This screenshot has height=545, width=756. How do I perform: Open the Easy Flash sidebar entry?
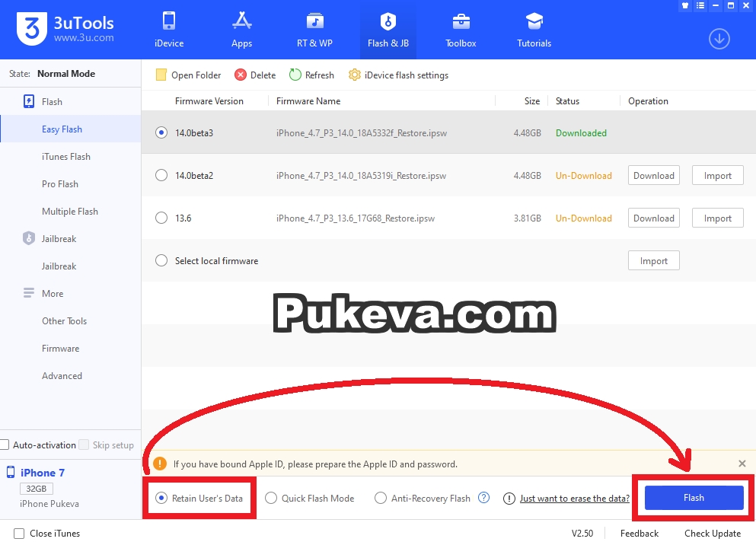pyautogui.click(x=62, y=129)
